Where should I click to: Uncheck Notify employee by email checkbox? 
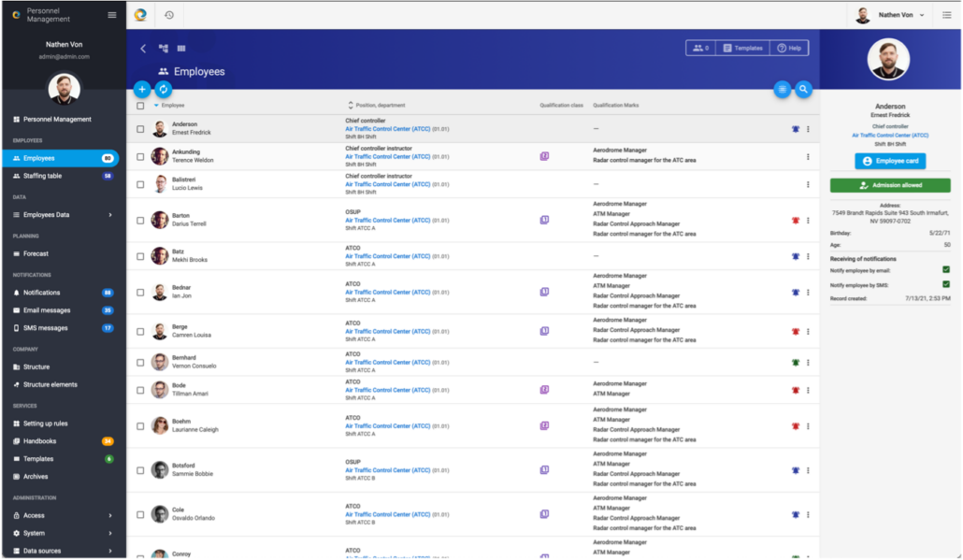pyautogui.click(x=946, y=270)
